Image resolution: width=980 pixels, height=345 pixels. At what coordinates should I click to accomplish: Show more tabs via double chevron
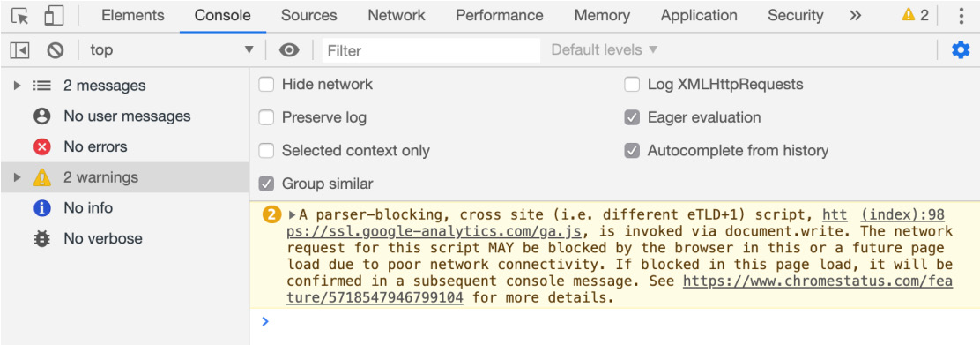[x=856, y=16]
